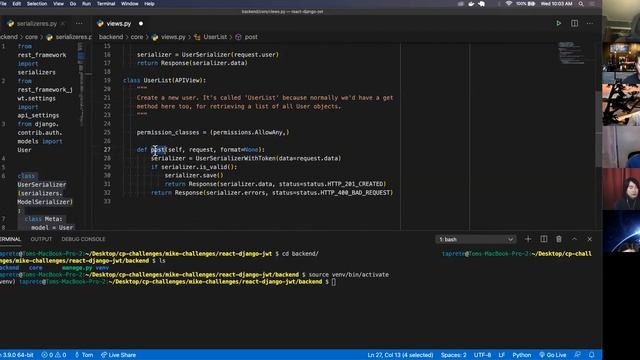Image resolution: width=640 pixels, height=360 pixels.
Task: Click the backend breadcrumb in the views.py editor
Action: 111,37
